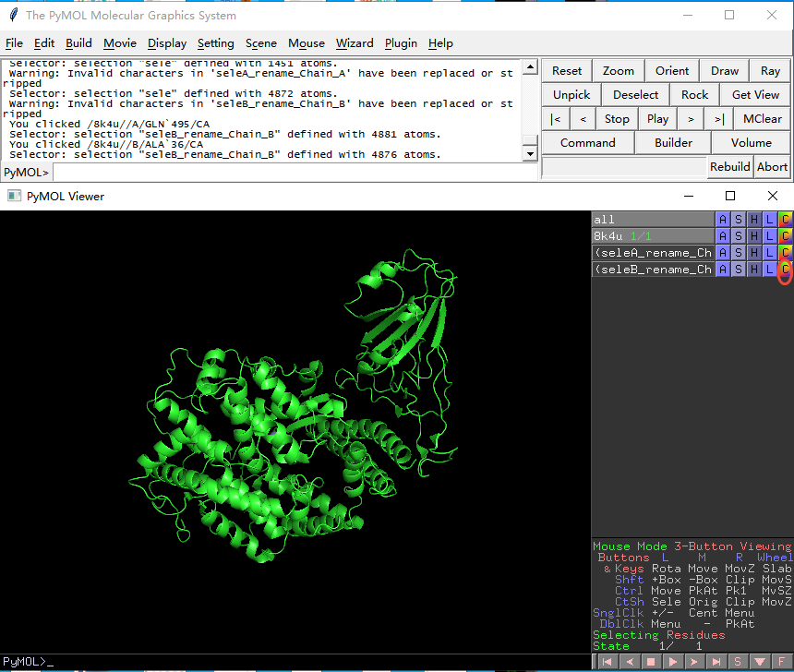Click the Orient button
The width and height of the screenshot is (794, 672).
(672, 71)
